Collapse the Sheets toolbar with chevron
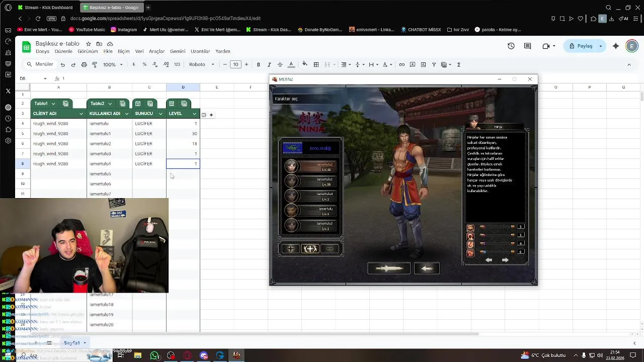This screenshot has width=644, height=362. click(x=629, y=64)
